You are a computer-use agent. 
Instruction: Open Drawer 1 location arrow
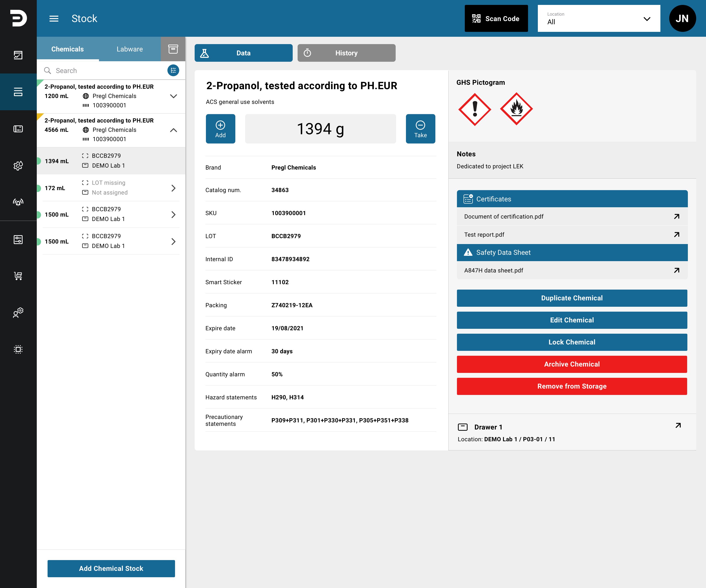pyautogui.click(x=678, y=425)
